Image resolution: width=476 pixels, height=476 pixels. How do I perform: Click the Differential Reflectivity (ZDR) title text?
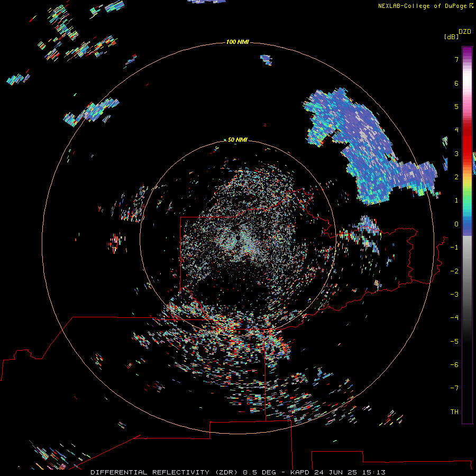pos(164,472)
